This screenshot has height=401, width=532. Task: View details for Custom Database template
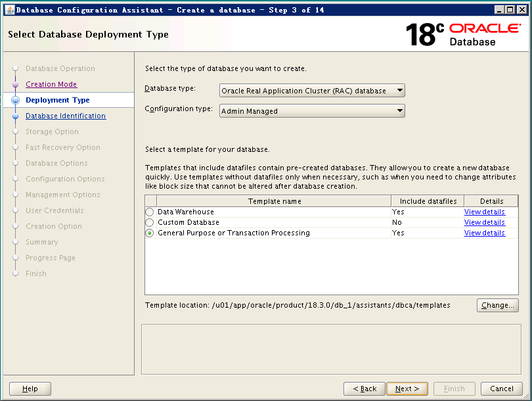[485, 222]
